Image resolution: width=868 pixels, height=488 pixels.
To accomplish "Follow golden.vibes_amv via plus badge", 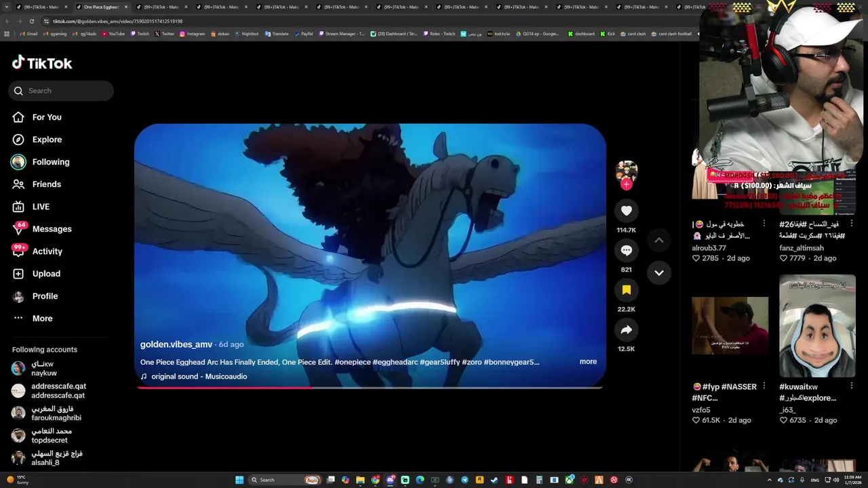I will [627, 184].
